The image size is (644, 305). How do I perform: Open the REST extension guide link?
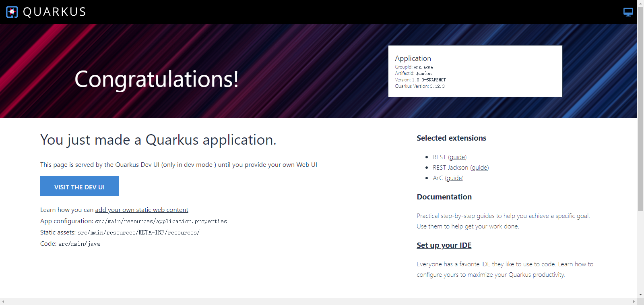[457, 157]
